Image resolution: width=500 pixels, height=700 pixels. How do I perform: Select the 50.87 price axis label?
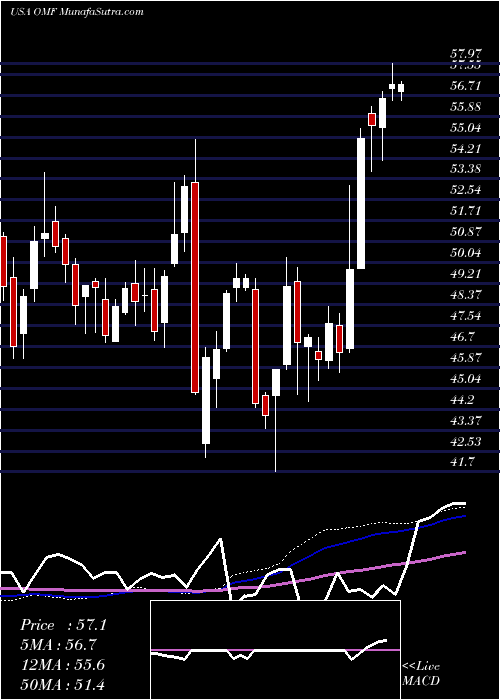click(x=466, y=232)
